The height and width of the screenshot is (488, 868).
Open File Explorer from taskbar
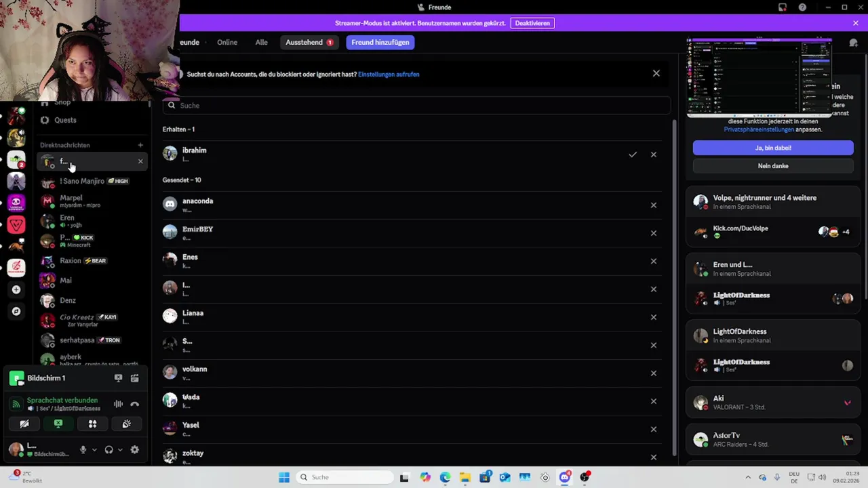pyautogui.click(x=465, y=477)
